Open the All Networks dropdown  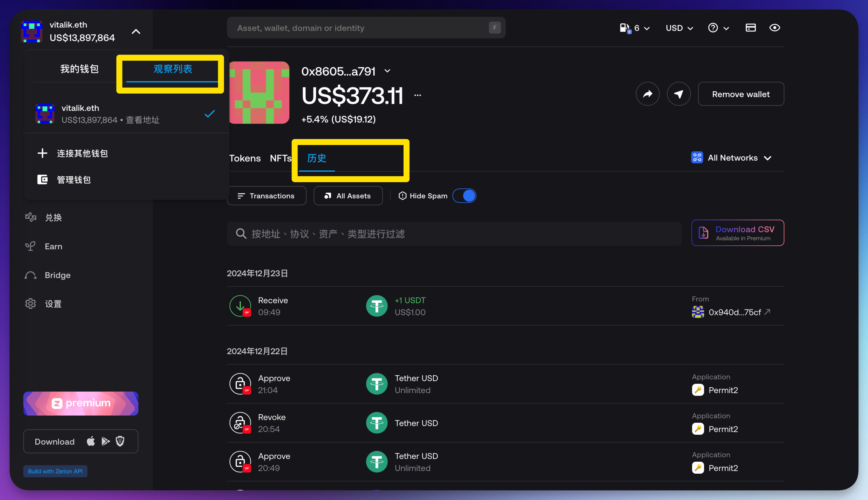point(732,158)
